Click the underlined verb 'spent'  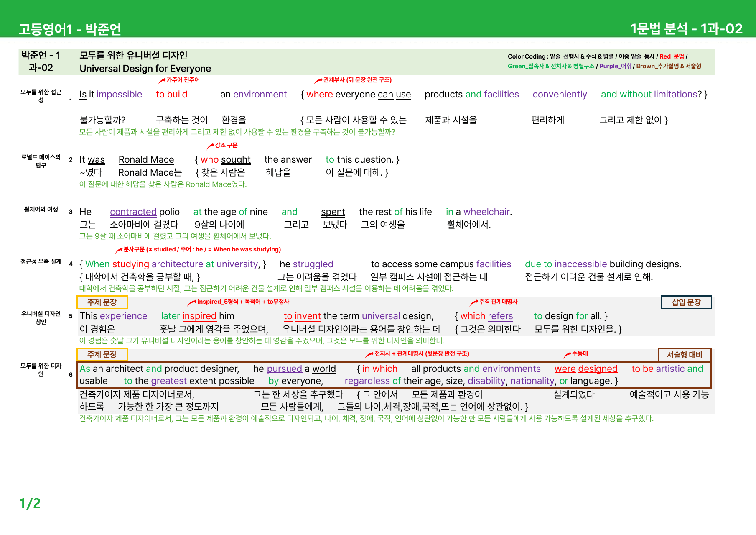click(333, 212)
